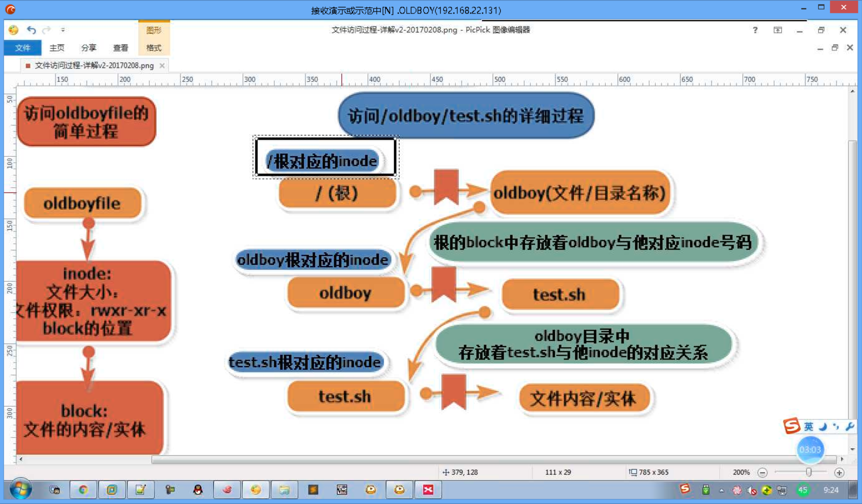This screenshot has height=504, width=862.
Task: Click the green 45 tray badge
Action: 803,490
